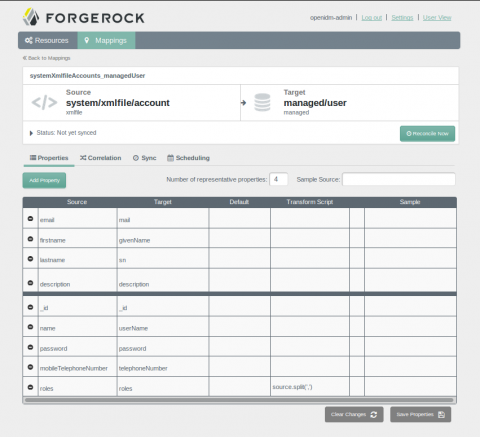This screenshot has width=480, height=437.
Task: Click the Back to Mappings link
Action: 47,58
